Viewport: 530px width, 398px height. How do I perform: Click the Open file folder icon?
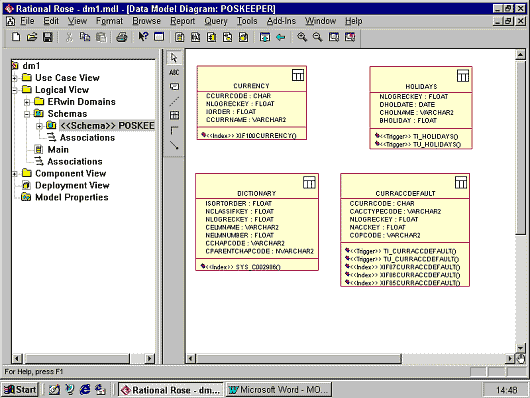tap(32, 37)
